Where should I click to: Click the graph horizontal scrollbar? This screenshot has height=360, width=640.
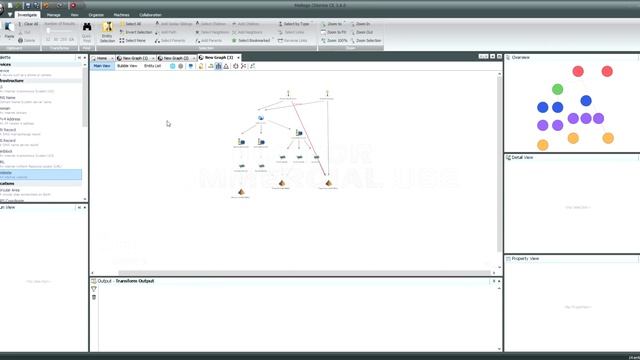coord(304,273)
